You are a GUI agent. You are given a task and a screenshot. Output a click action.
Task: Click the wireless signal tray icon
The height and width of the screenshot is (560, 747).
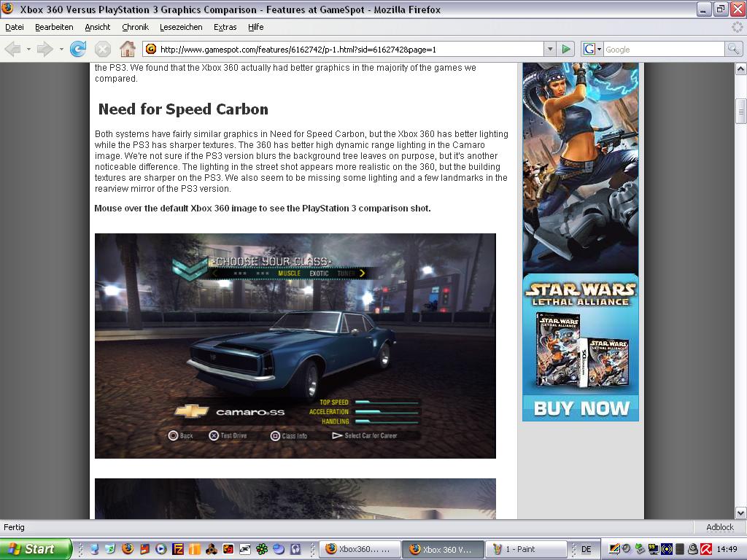pyautogui.click(x=667, y=549)
